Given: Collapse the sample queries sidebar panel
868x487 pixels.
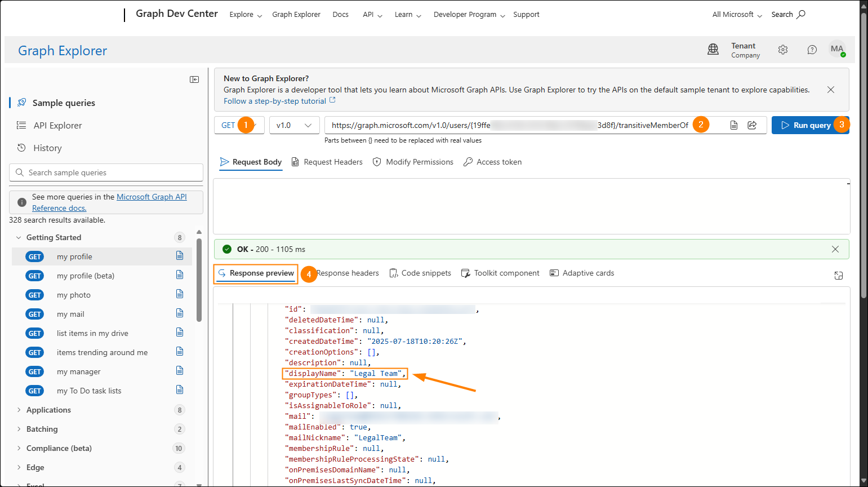Looking at the screenshot, I should pyautogui.click(x=194, y=79).
